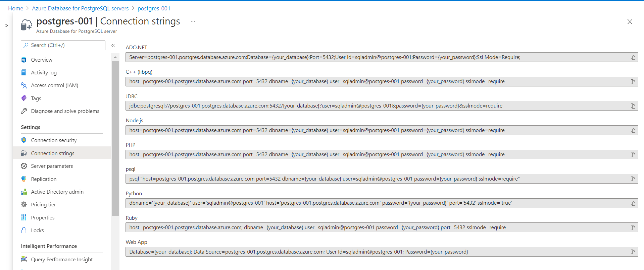
Task: Expand the portal left navigation pane
Action: 6,25
